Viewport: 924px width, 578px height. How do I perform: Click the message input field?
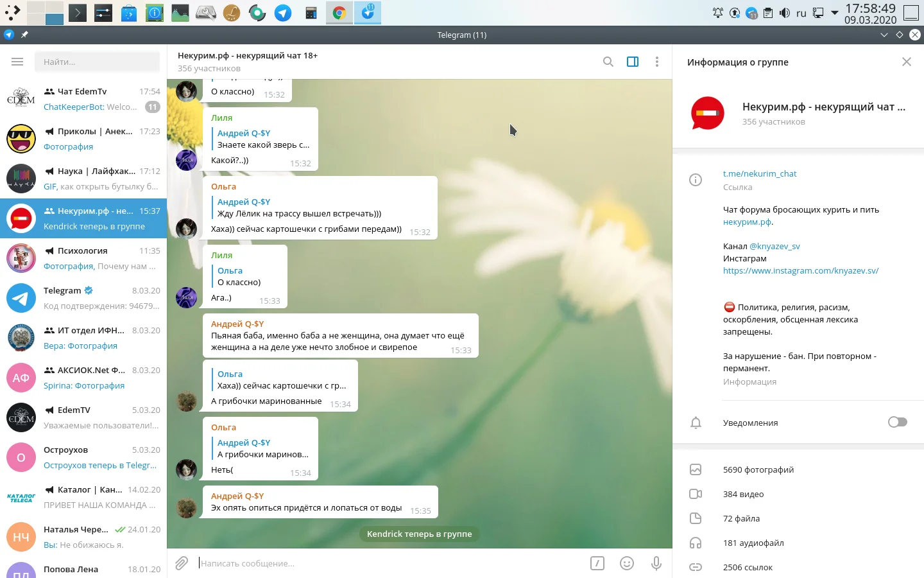click(x=385, y=563)
